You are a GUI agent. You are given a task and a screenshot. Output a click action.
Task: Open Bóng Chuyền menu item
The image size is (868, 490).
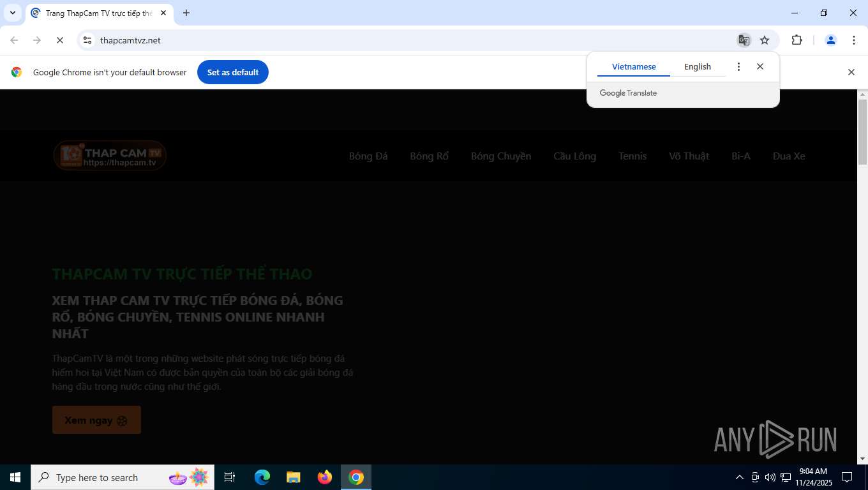(501, 156)
